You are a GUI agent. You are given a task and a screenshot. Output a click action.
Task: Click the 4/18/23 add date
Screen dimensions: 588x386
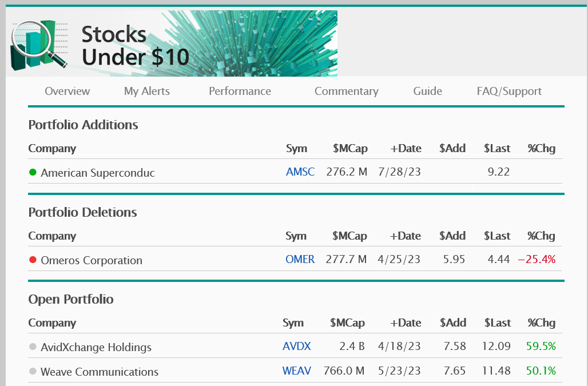pyautogui.click(x=399, y=346)
